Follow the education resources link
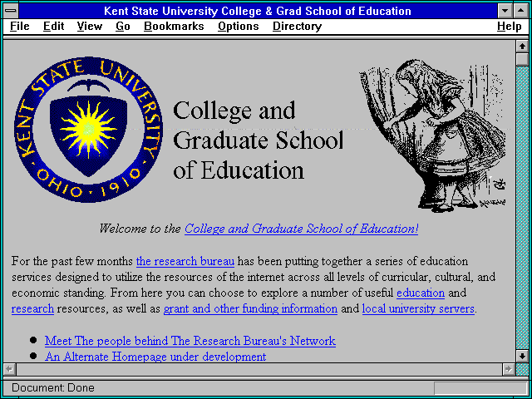532x399 pixels. pos(421,293)
